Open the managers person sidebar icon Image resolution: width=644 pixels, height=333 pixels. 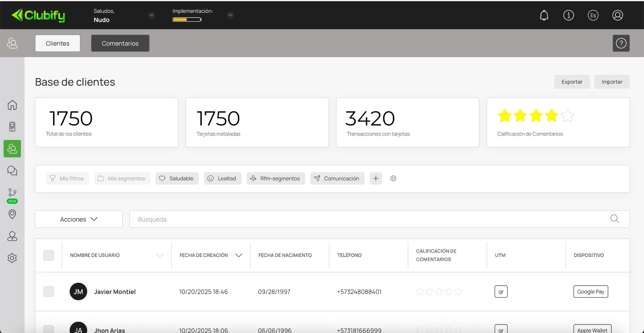click(x=12, y=236)
